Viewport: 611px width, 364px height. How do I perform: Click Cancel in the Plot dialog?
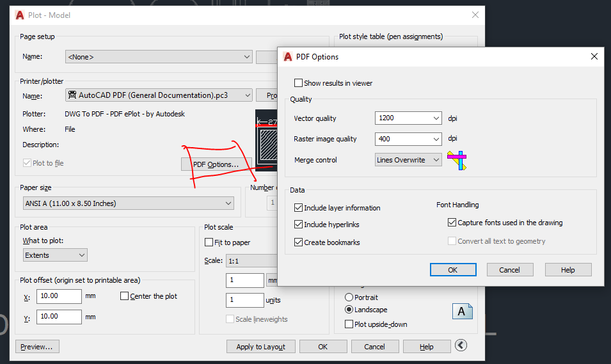tap(375, 347)
